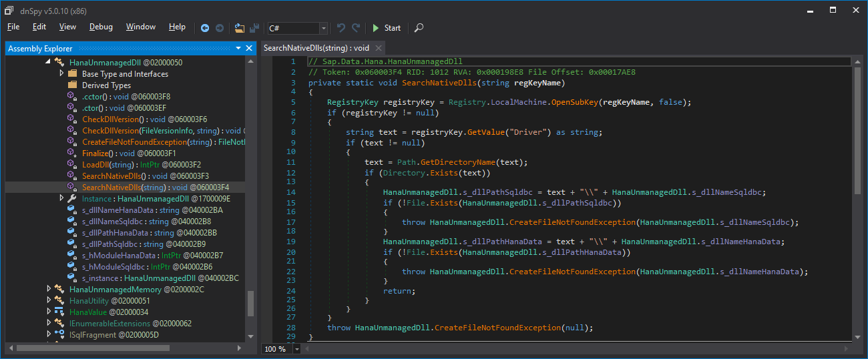Image resolution: width=868 pixels, height=359 pixels.
Task: Navigate backward with the blue arrow
Action: [205, 28]
